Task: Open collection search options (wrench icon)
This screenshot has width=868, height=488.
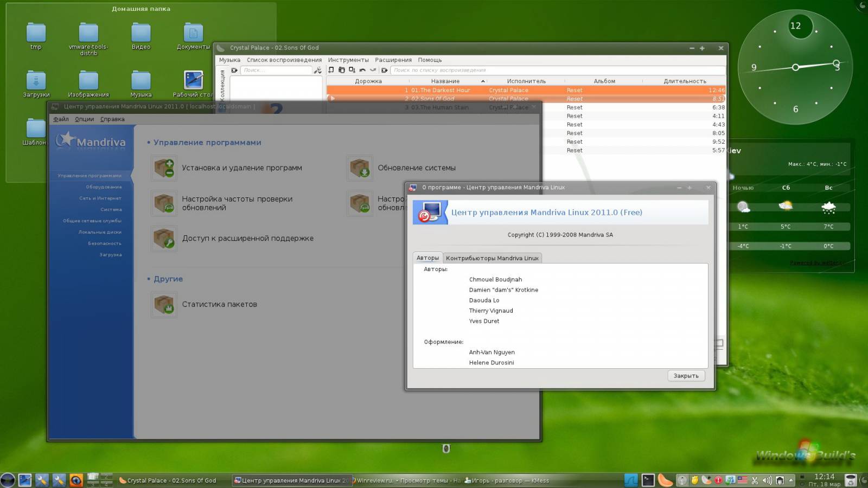Action: click(x=318, y=70)
